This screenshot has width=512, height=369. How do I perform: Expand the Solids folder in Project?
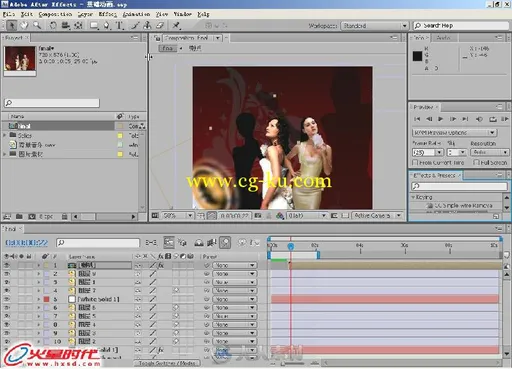(x=5, y=135)
